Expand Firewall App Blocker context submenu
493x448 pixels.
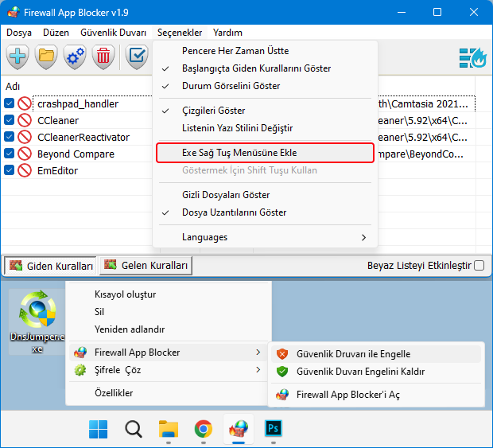(x=169, y=353)
